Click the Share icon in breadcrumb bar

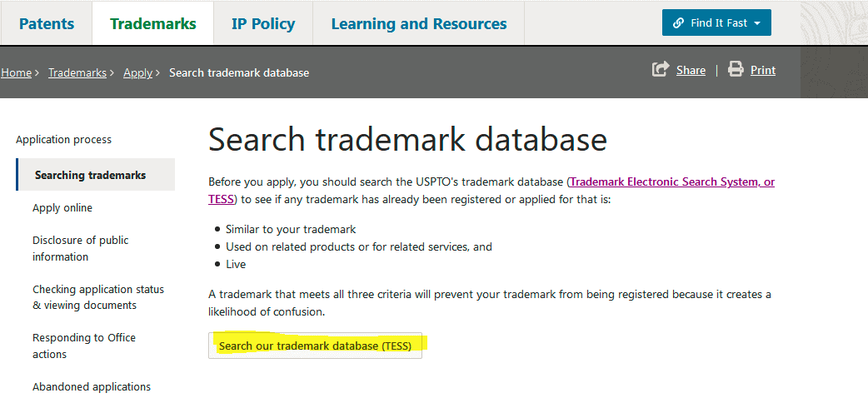pyautogui.click(x=661, y=70)
